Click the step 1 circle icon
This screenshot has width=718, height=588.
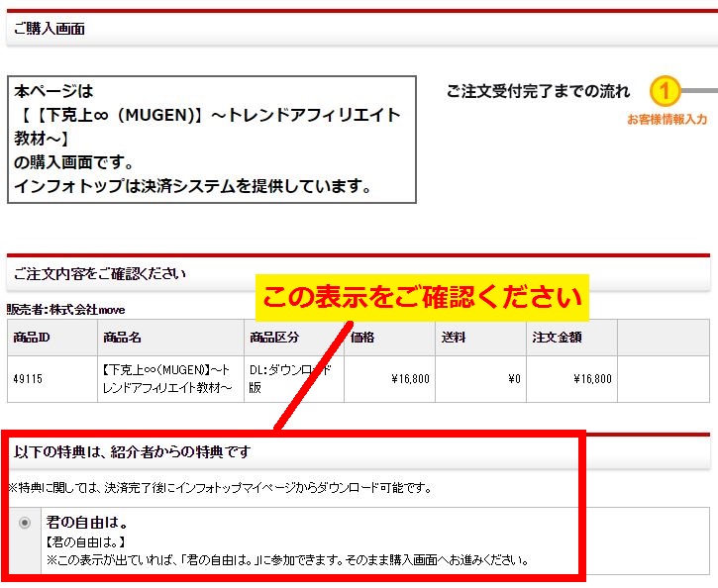[665, 91]
